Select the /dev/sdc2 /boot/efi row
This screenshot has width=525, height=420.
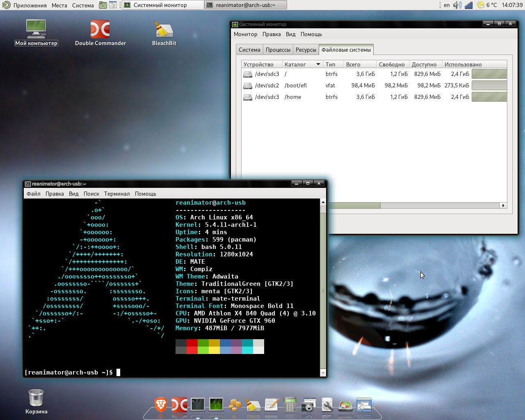pos(374,85)
